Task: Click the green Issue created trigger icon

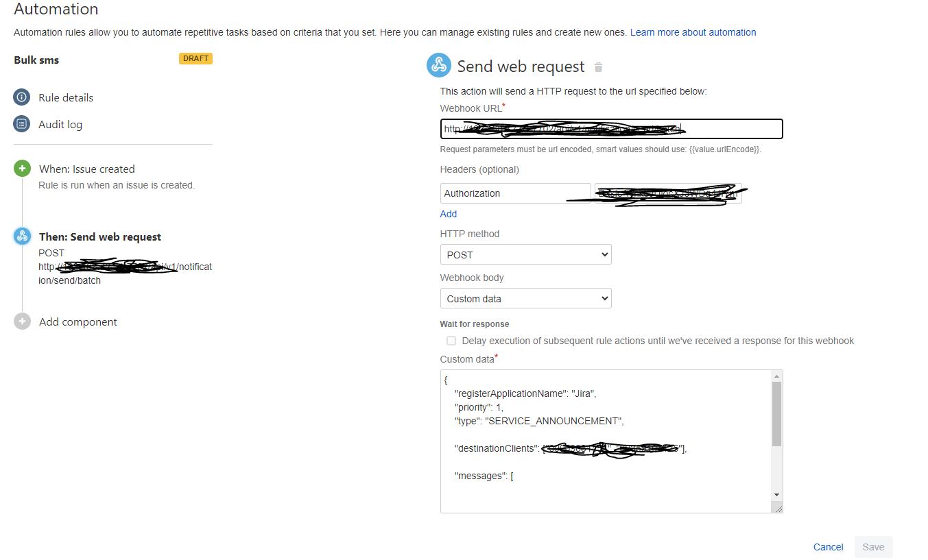Action: [x=21, y=169]
